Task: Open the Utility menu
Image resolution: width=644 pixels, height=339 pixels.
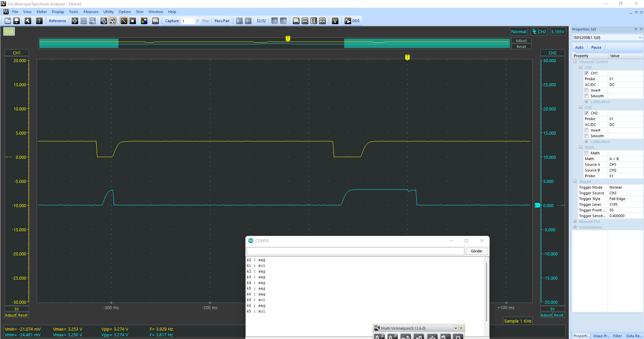Action: click(x=108, y=12)
